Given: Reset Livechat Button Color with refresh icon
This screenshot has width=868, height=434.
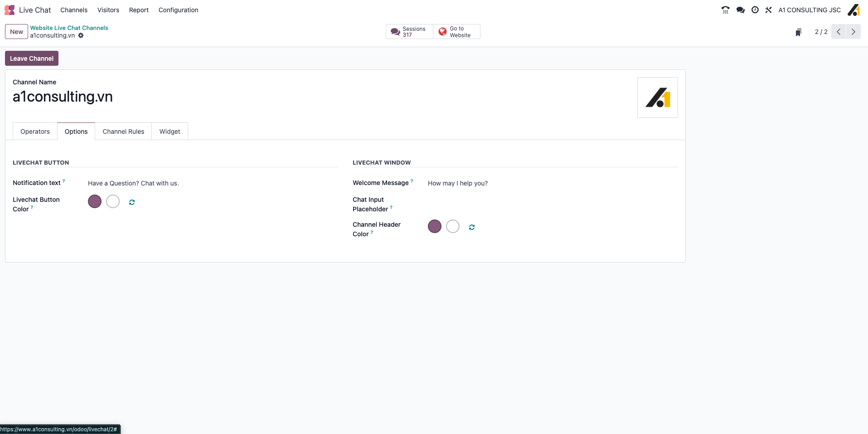Looking at the screenshot, I should [132, 202].
